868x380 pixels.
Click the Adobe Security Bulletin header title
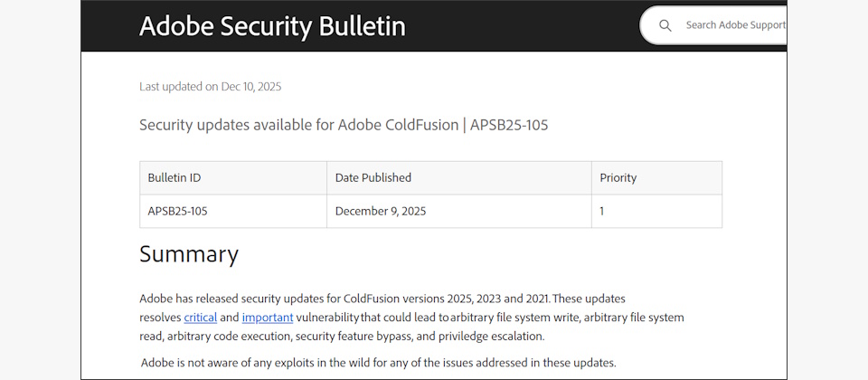(x=272, y=25)
